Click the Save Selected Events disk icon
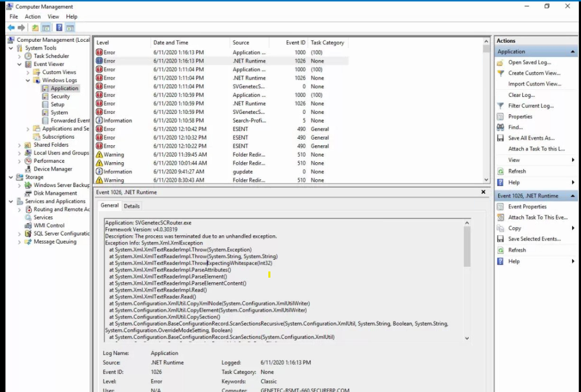Viewport: 581px width, 392px height. tap(500, 239)
